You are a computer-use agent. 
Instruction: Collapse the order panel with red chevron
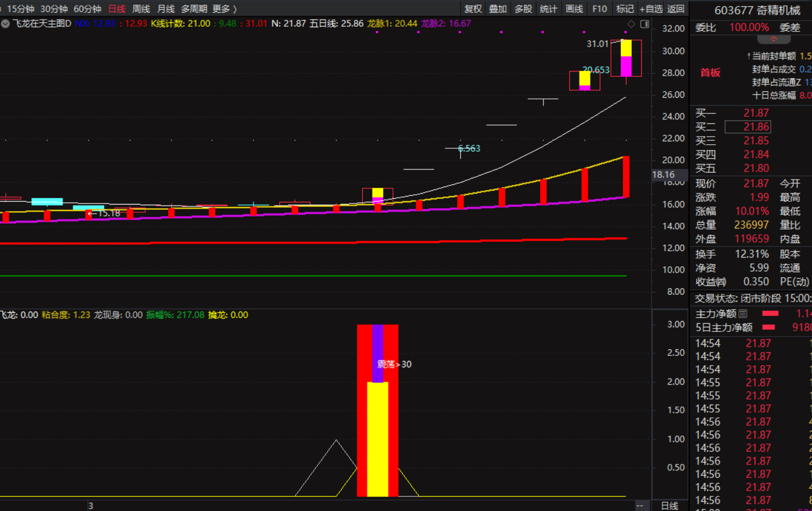point(774,40)
